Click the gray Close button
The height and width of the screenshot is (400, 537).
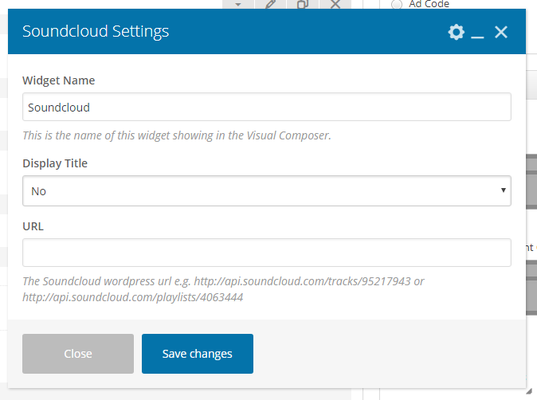pyautogui.click(x=78, y=354)
